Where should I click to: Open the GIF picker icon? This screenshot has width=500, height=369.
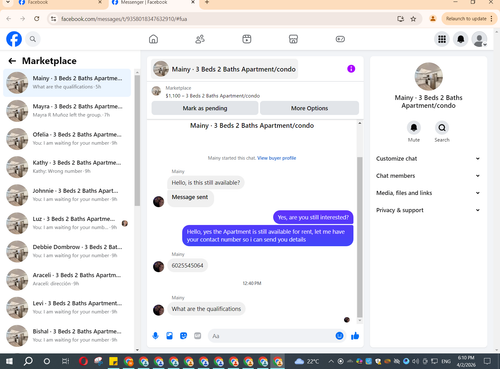pos(198,336)
